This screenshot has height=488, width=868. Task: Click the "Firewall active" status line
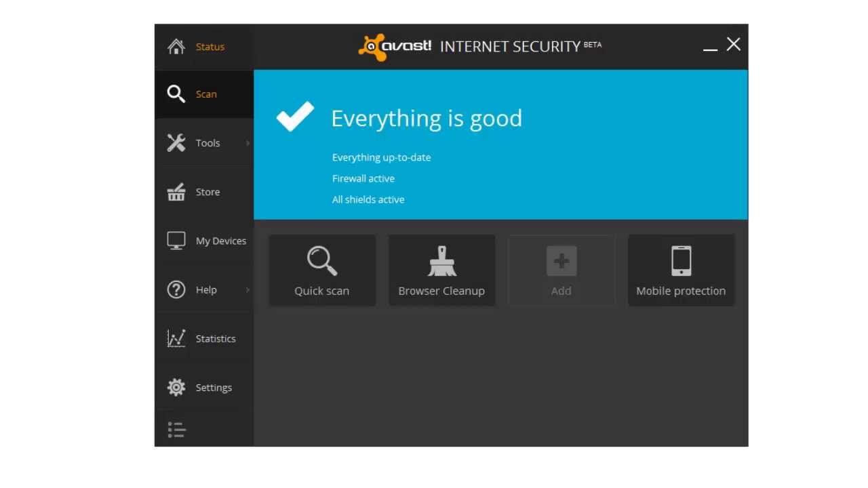363,178
